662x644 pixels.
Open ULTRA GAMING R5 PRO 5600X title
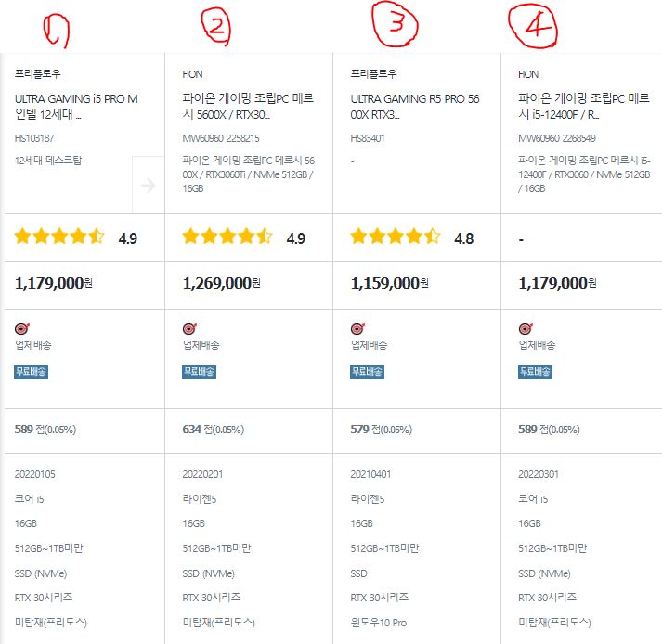(415, 107)
